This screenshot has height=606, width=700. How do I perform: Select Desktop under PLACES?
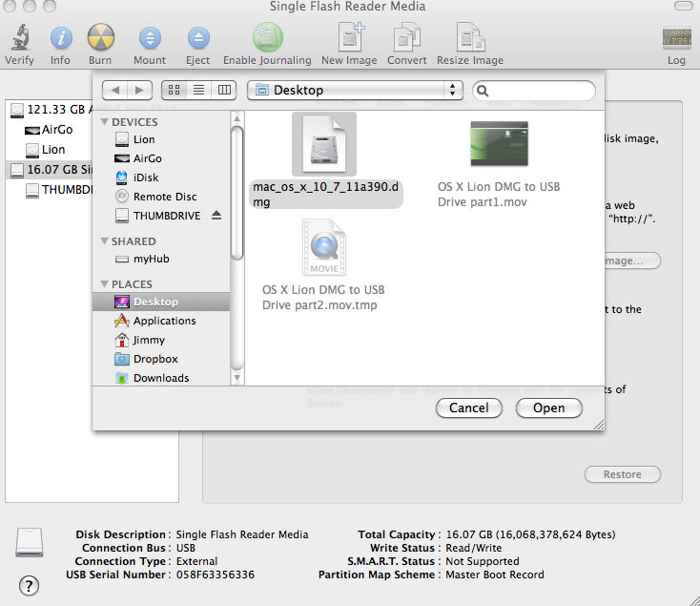[161, 302]
